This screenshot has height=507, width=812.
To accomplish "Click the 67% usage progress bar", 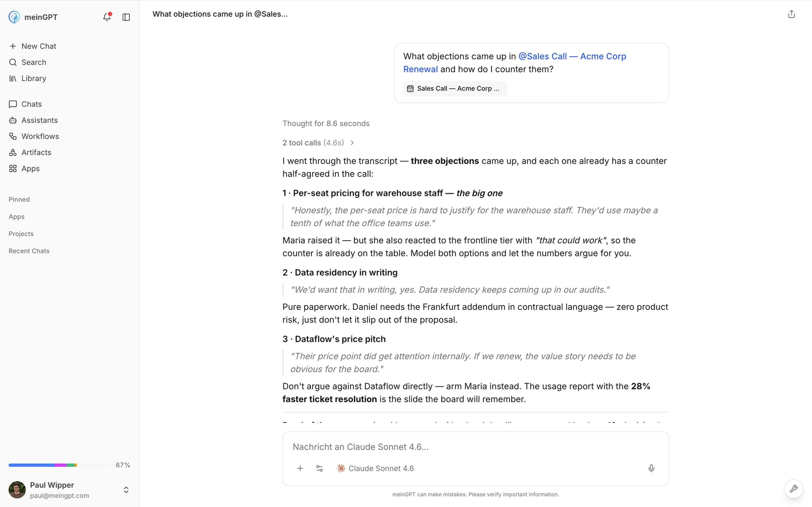I will tap(59, 465).
